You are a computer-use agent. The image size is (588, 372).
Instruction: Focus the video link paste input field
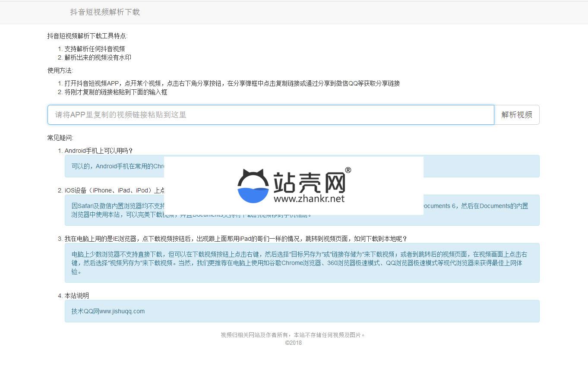[x=271, y=115]
